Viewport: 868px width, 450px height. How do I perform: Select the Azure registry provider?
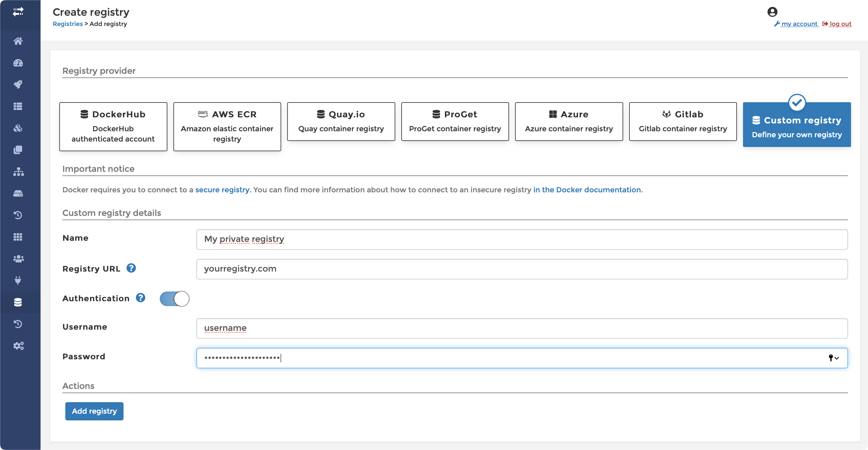tap(569, 122)
